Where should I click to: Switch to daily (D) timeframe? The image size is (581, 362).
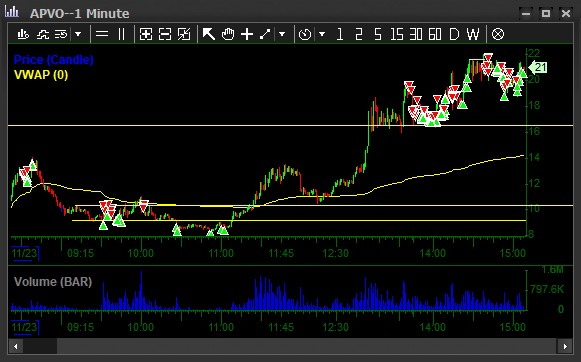tap(454, 34)
